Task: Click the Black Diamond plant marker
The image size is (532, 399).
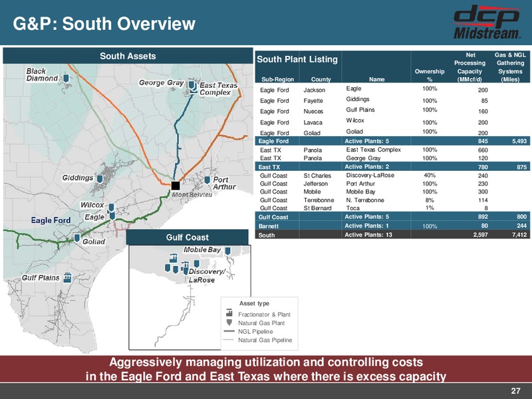Action: point(66,78)
